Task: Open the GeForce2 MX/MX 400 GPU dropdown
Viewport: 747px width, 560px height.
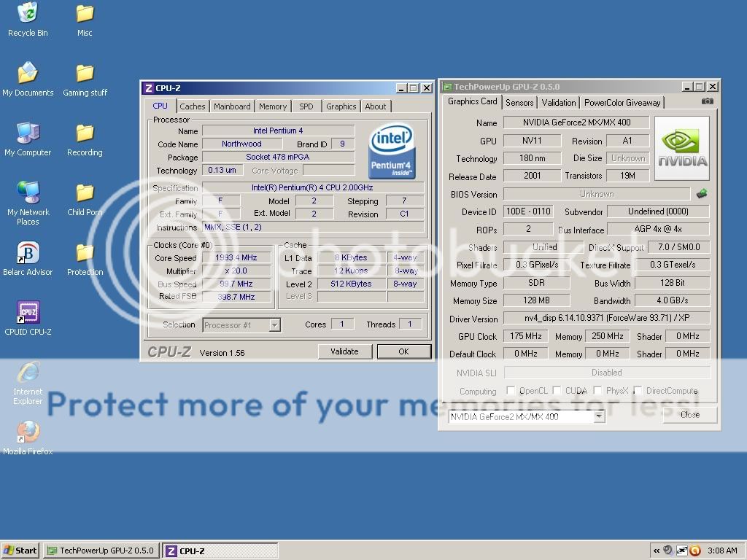Action: pos(599,416)
